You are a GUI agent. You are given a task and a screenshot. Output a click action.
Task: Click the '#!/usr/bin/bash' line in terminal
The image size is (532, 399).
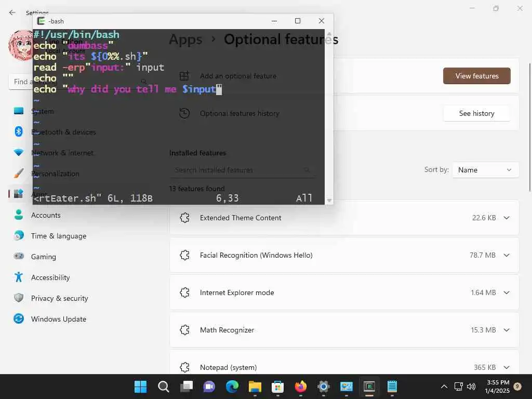(x=76, y=35)
